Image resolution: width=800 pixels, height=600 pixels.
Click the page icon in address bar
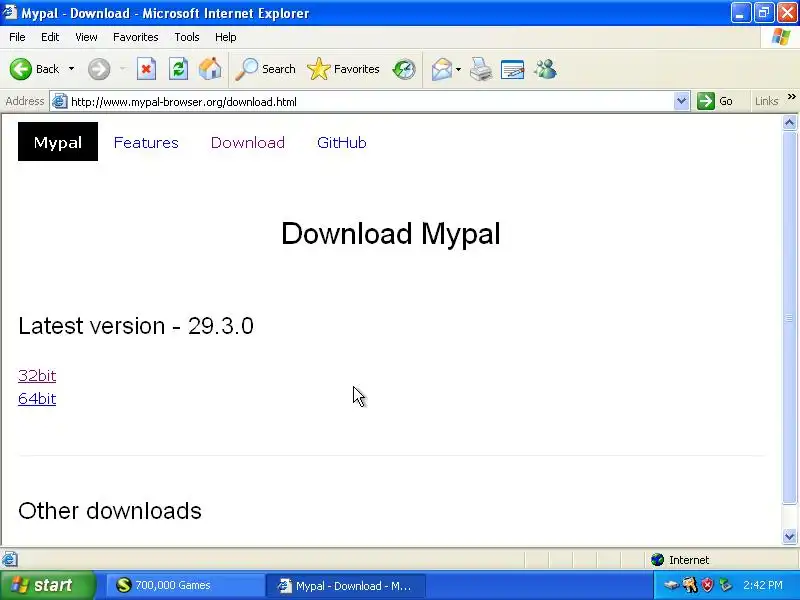tap(60, 102)
